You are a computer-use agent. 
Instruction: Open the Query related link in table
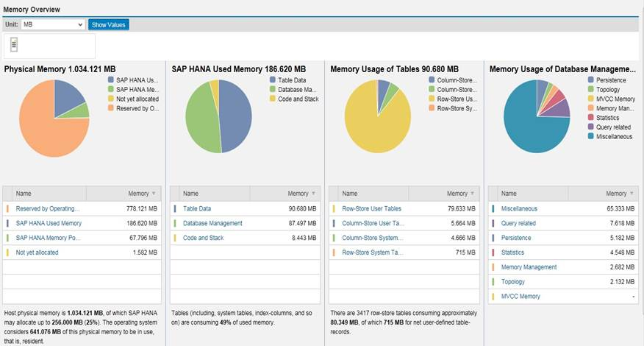[518, 223]
